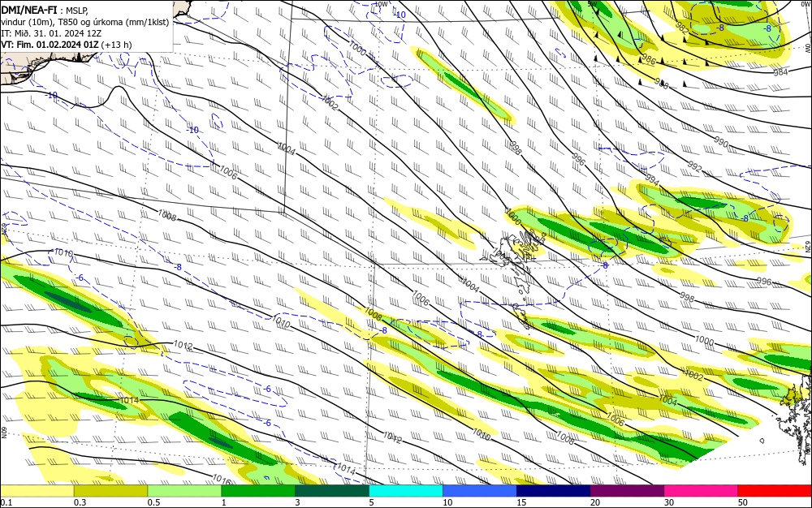This screenshot has width=812, height=508.
Task: Click the legend value "15"
Action: click(521, 502)
